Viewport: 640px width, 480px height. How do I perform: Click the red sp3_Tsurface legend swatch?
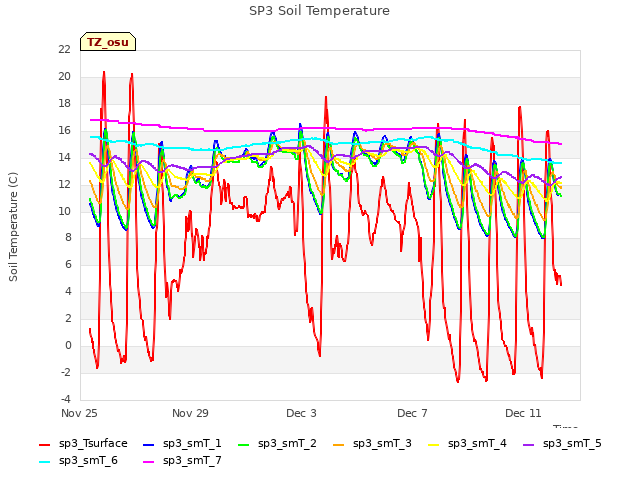click(x=44, y=444)
